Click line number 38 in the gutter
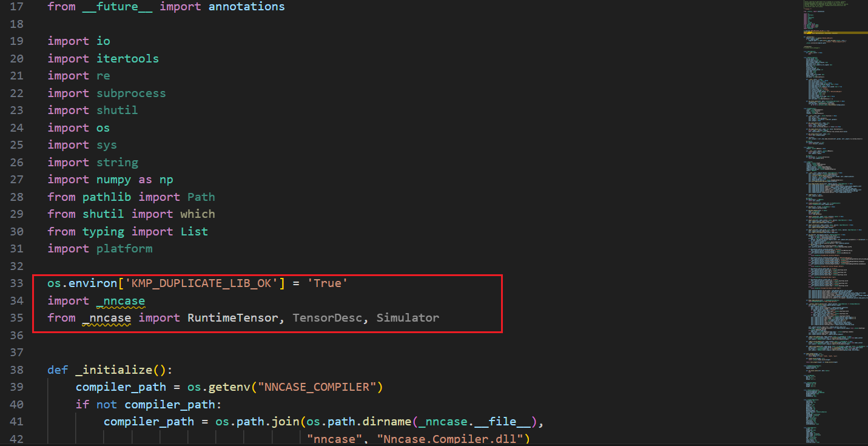The image size is (868, 446). coord(16,370)
